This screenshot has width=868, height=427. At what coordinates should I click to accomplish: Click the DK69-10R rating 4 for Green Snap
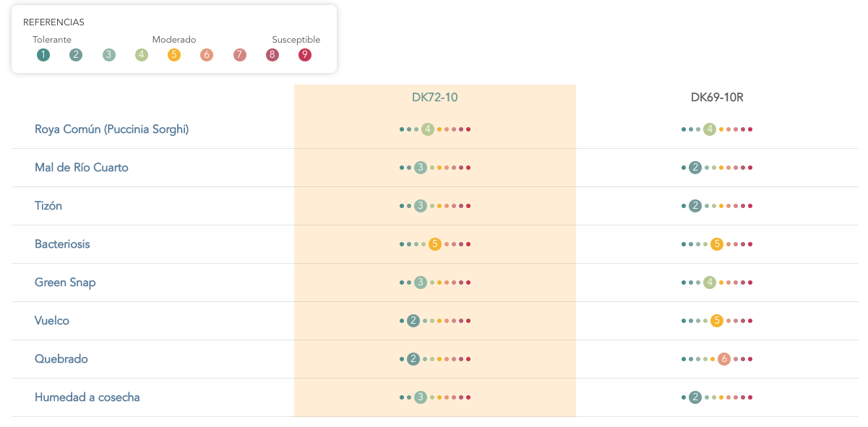pos(710,282)
